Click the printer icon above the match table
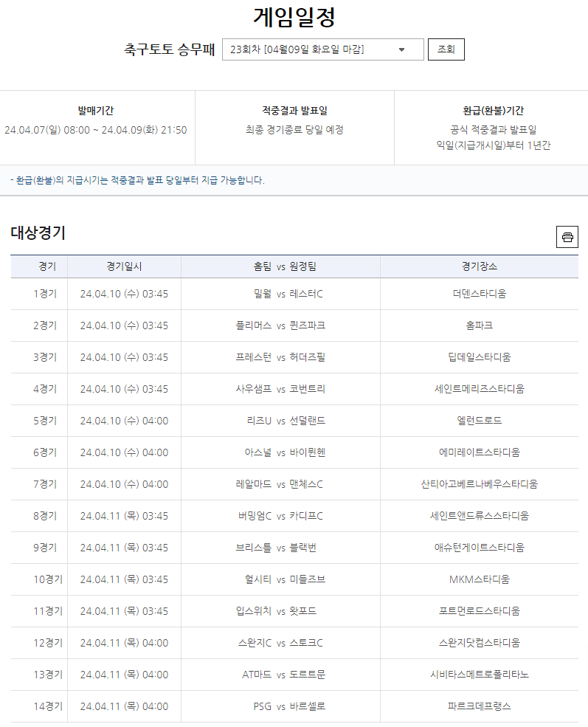Screen dimensions: 588x727 click(x=567, y=237)
